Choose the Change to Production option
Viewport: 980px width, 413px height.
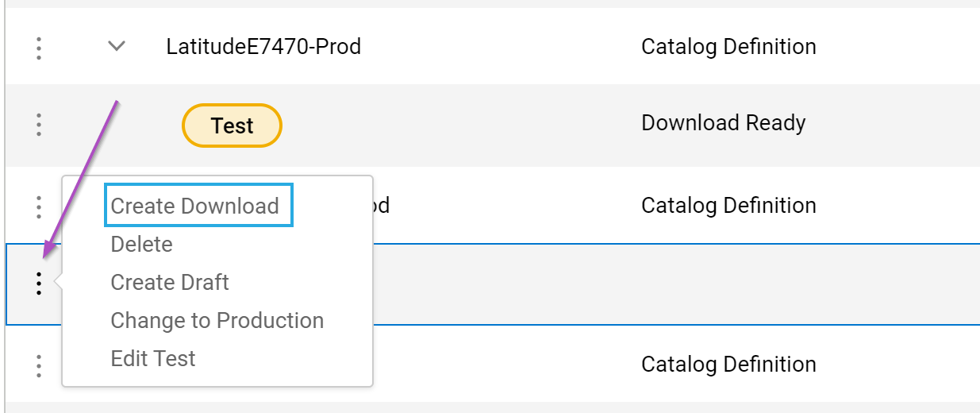click(x=217, y=321)
